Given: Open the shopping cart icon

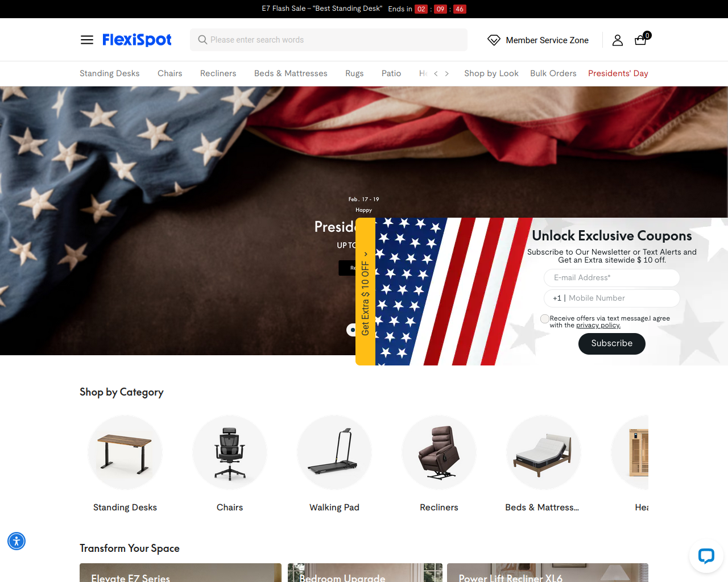Looking at the screenshot, I should click(x=641, y=39).
